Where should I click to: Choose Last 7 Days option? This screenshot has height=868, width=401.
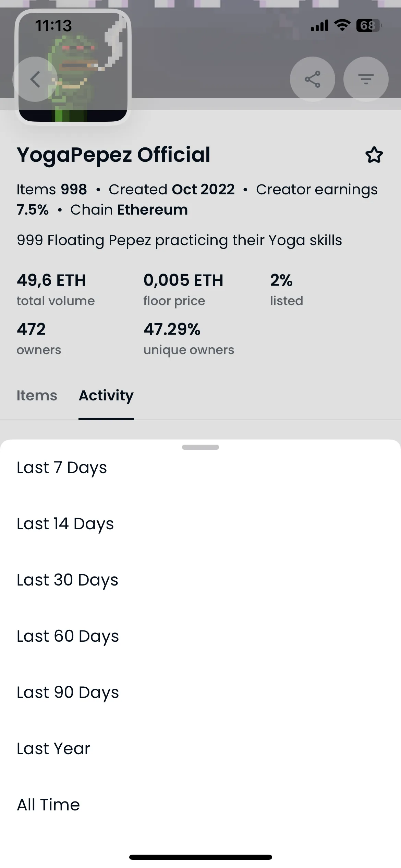pyautogui.click(x=200, y=468)
